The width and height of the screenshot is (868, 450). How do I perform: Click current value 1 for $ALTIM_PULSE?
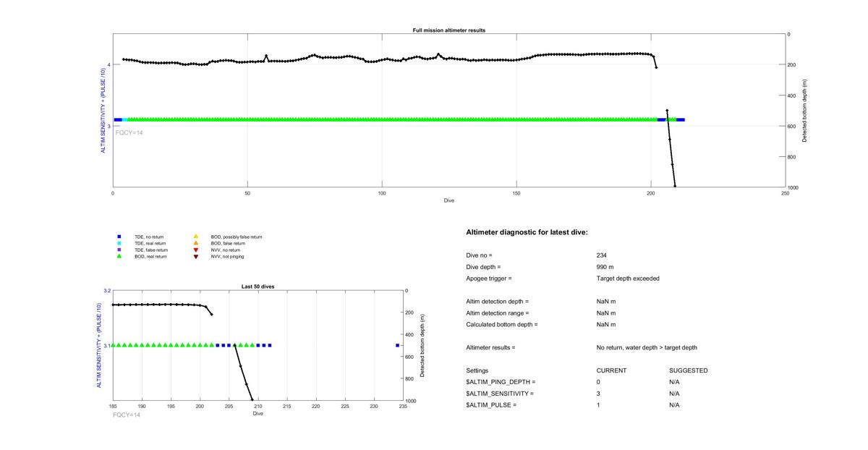(x=599, y=405)
